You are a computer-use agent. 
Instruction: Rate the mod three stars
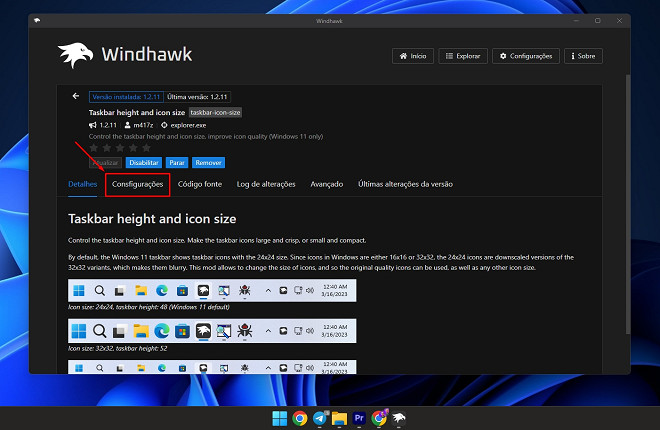(x=120, y=148)
